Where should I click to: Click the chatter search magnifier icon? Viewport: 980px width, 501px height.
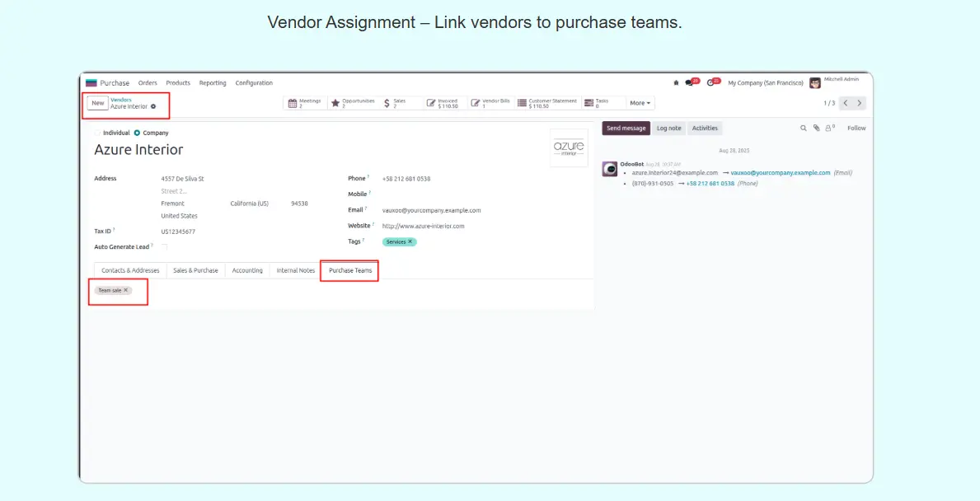pyautogui.click(x=804, y=129)
